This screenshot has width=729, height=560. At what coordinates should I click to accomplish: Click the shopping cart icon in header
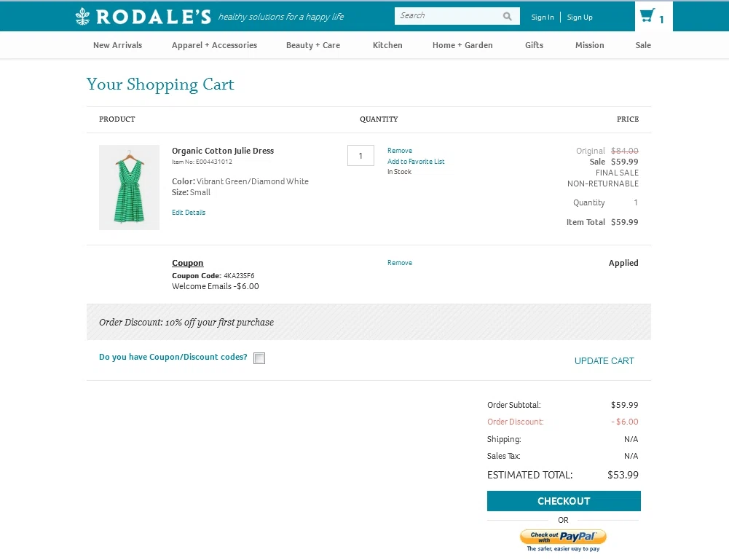[x=647, y=16]
